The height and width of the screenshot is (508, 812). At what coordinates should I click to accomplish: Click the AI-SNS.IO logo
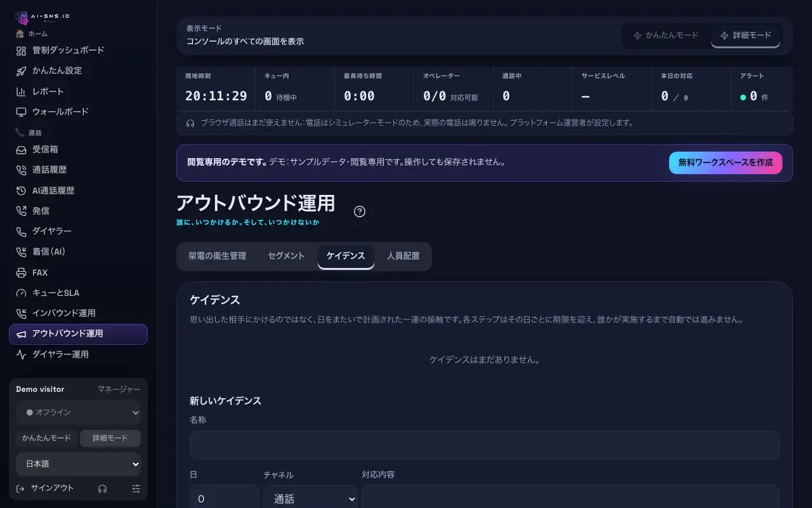43,17
